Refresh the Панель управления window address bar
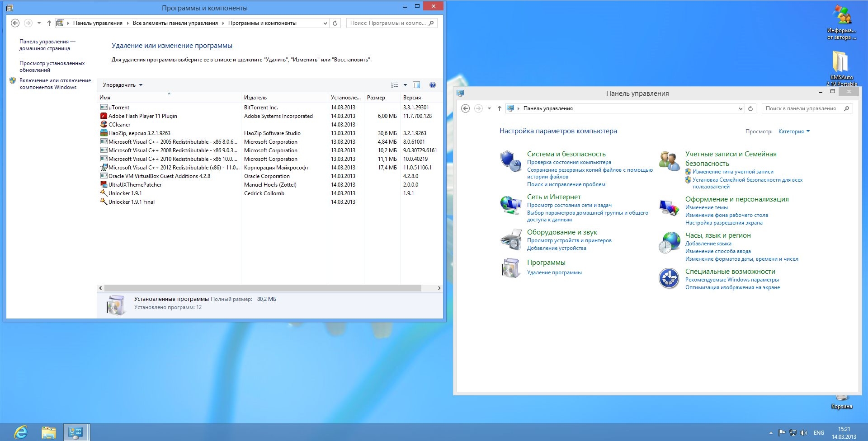 [x=750, y=108]
